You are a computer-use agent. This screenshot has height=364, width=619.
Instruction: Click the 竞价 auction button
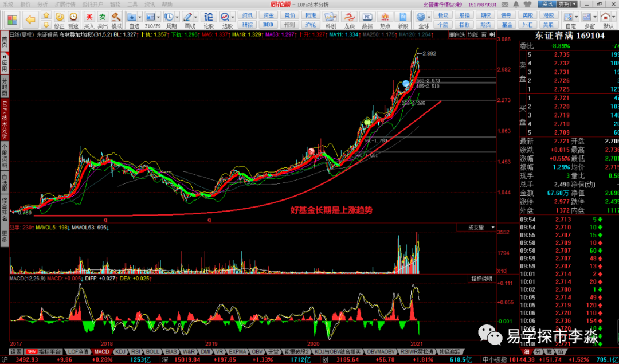[x=290, y=15]
